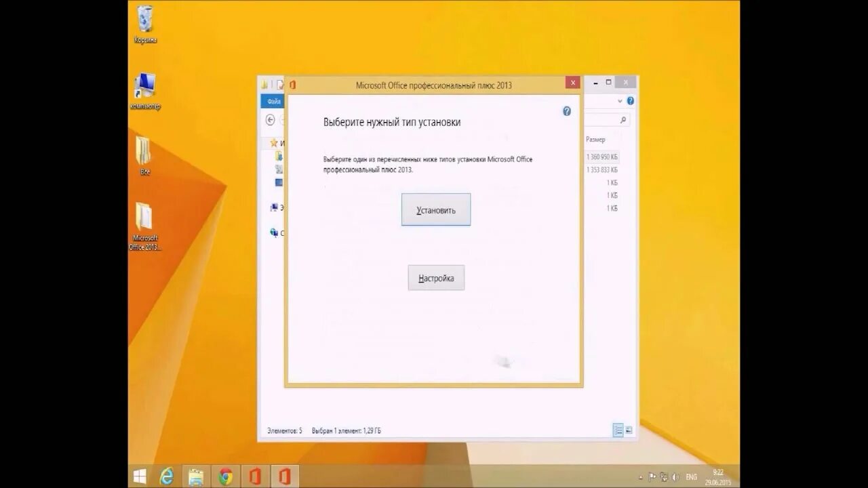Select the Microsoft Office 2013 desktop folder
This screenshot has height=488, width=868.
(145, 226)
